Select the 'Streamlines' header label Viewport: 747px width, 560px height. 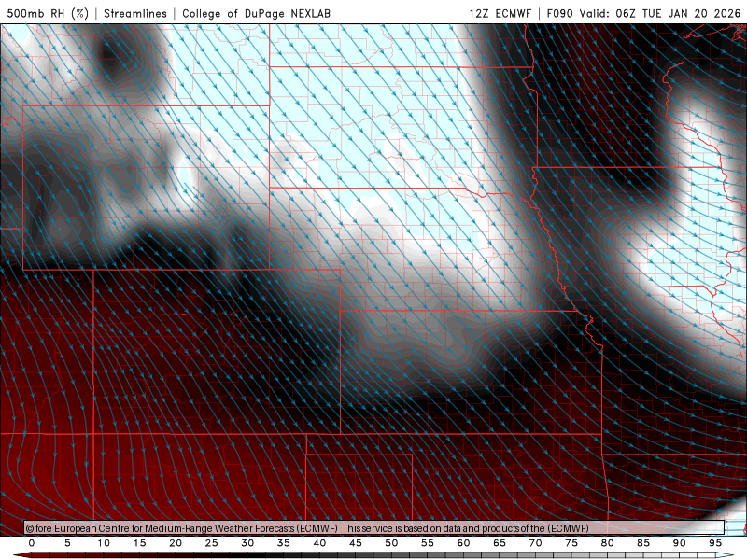click(135, 13)
